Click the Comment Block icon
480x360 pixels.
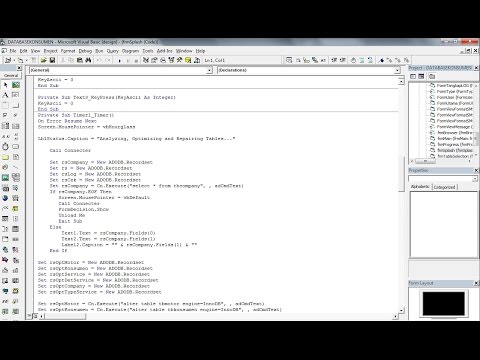(x=362, y=60)
